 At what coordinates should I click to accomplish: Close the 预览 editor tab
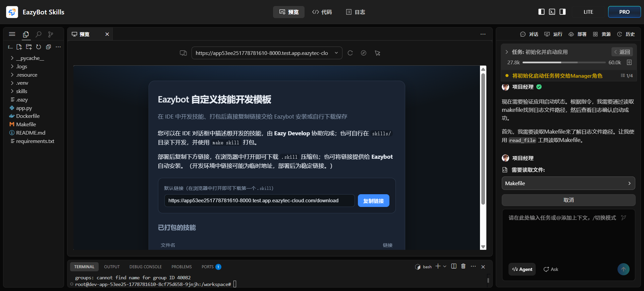point(107,34)
